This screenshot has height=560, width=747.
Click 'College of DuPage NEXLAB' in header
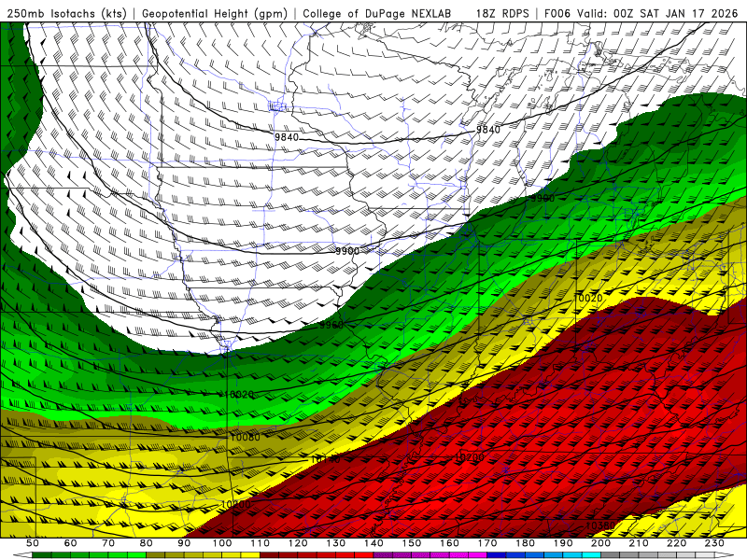pos(377,14)
